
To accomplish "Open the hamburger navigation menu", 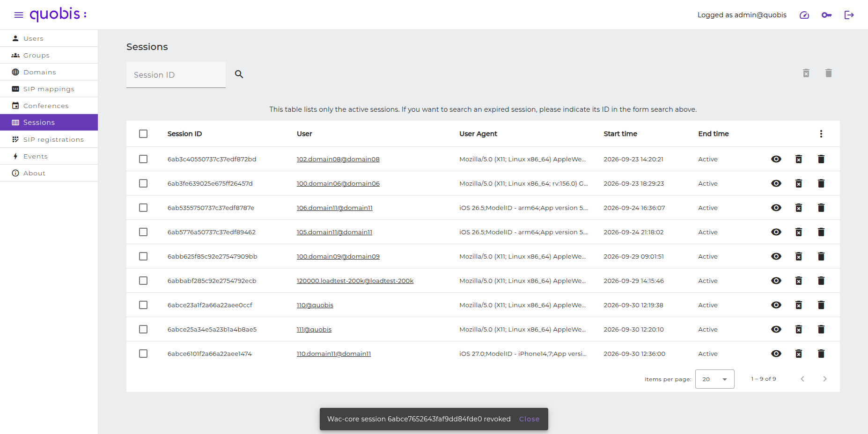I will (19, 15).
